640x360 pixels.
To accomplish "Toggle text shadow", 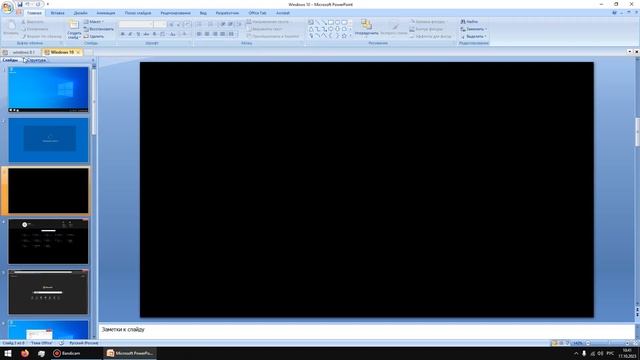I will pos(154,34).
